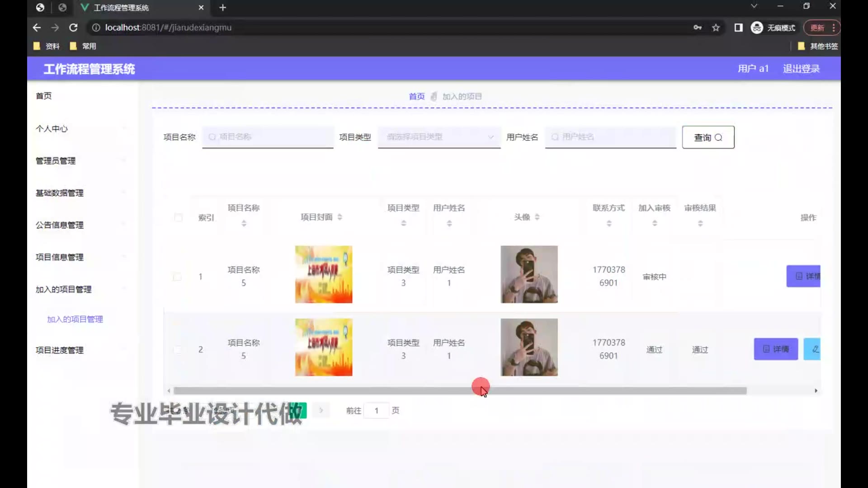Select 加入的项目管理 submenu item
Image resolution: width=868 pixels, height=488 pixels.
[75, 319]
